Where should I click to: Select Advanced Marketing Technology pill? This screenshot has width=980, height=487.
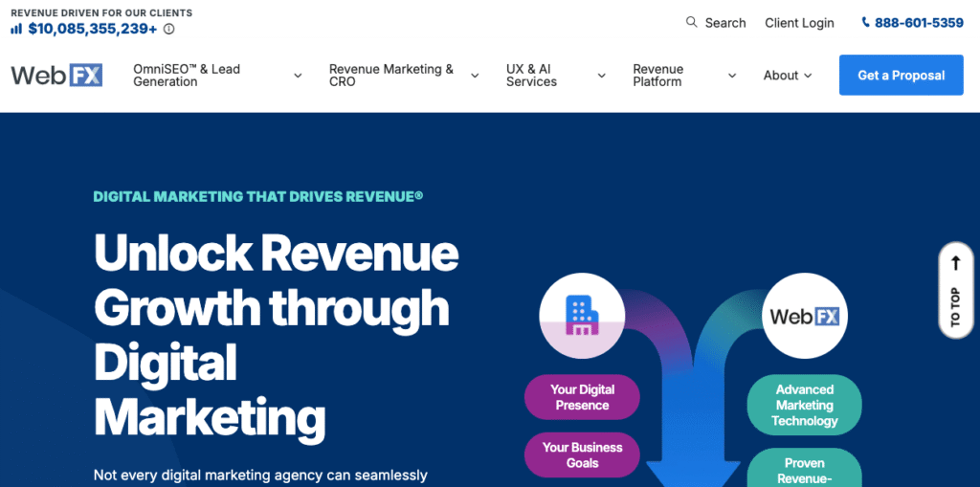[804, 405]
